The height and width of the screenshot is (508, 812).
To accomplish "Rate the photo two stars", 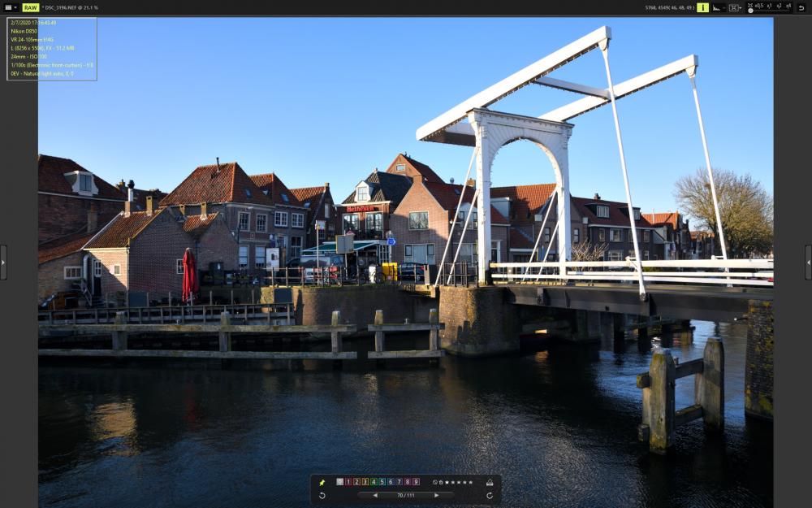I will click(x=452, y=482).
